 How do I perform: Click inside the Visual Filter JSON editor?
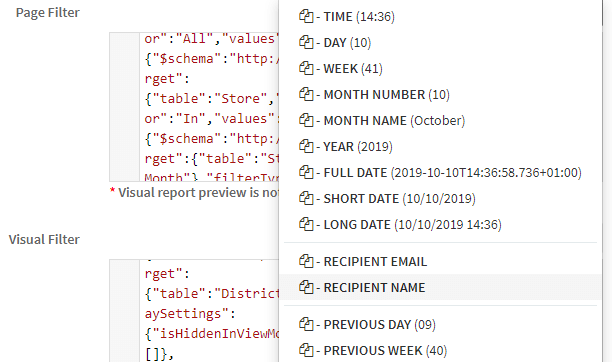tap(209, 311)
